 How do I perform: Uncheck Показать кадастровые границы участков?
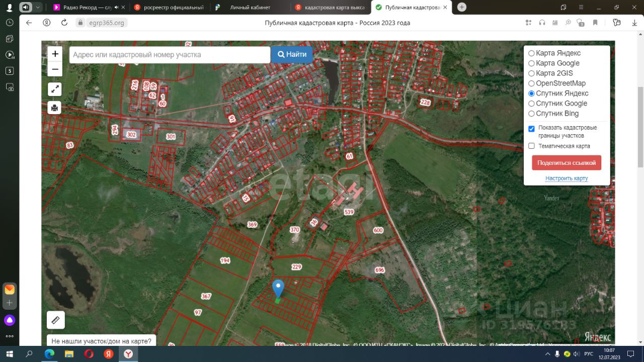531,129
